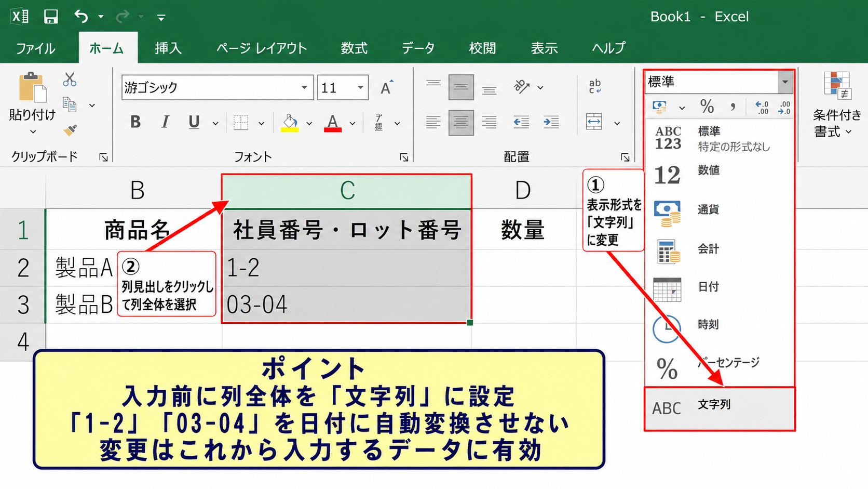Click the Undo arrow icon
Image resolution: width=868 pixels, height=489 pixels.
(81, 17)
